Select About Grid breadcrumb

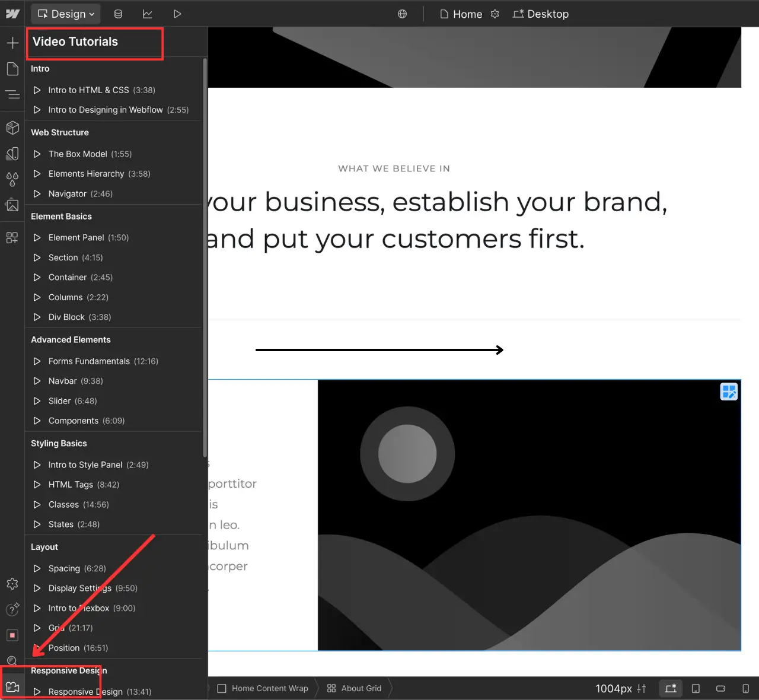click(x=355, y=688)
